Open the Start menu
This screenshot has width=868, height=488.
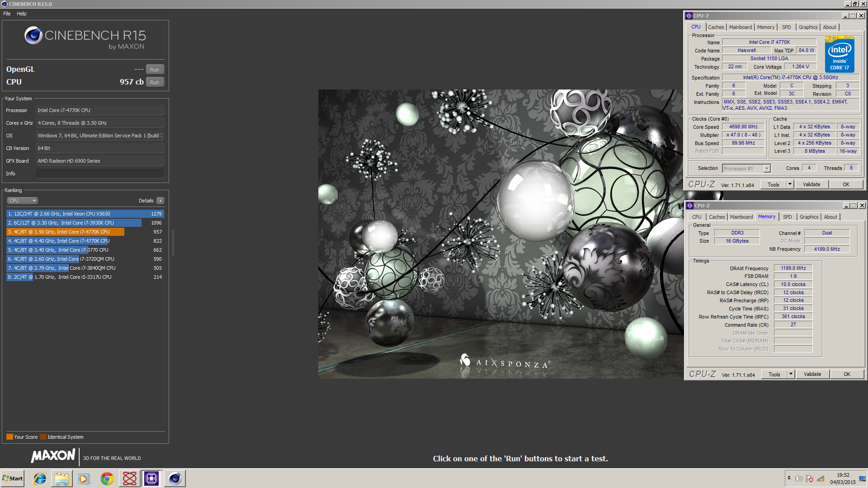pyautogui.click(x=12, y=479)
